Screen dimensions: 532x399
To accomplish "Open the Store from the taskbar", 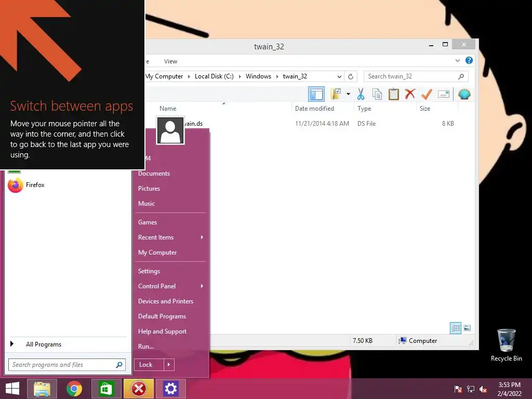I will (x=106, y=389).
